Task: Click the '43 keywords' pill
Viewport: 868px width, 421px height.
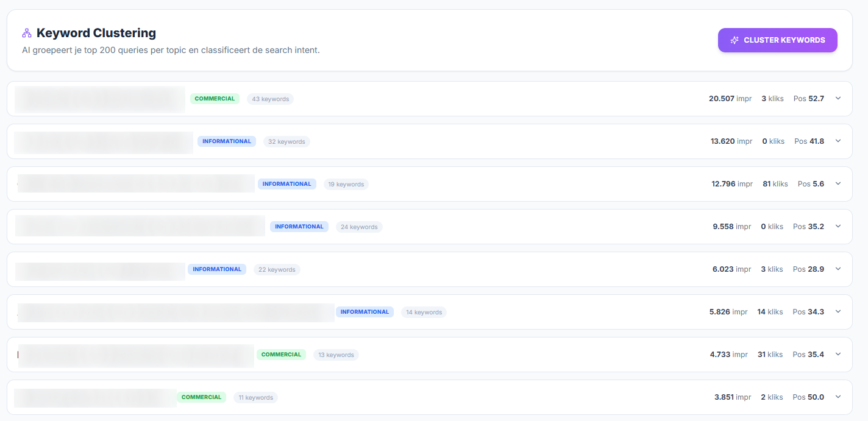Action: click(270, 99)
